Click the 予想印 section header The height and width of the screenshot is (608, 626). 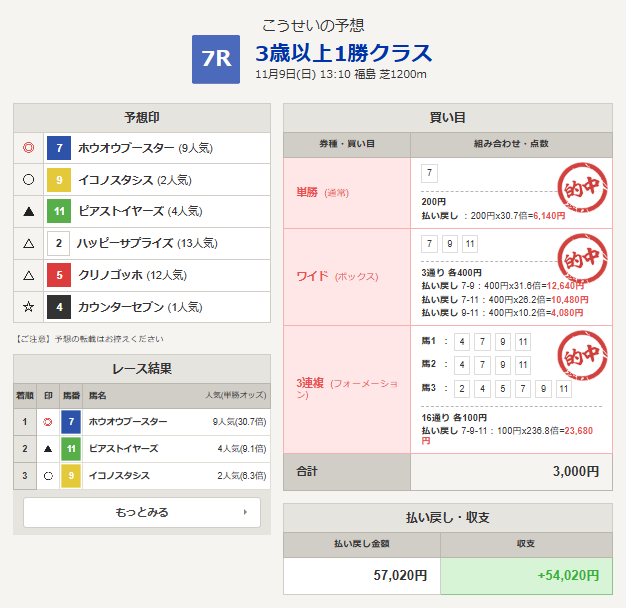pyautogui.click(x=142, y=117)
